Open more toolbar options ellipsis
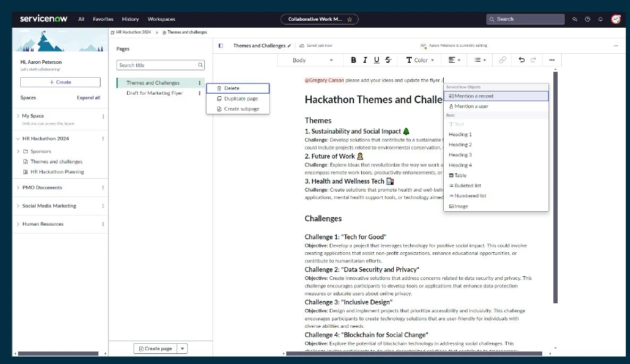This screenshot has width=630, height=364. [552, 60]
